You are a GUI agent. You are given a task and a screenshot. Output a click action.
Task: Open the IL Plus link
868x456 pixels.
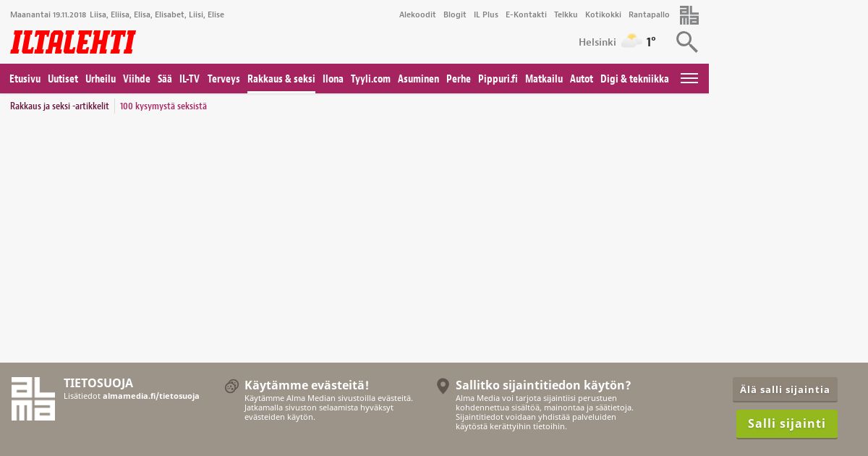(x=486, y=14)
